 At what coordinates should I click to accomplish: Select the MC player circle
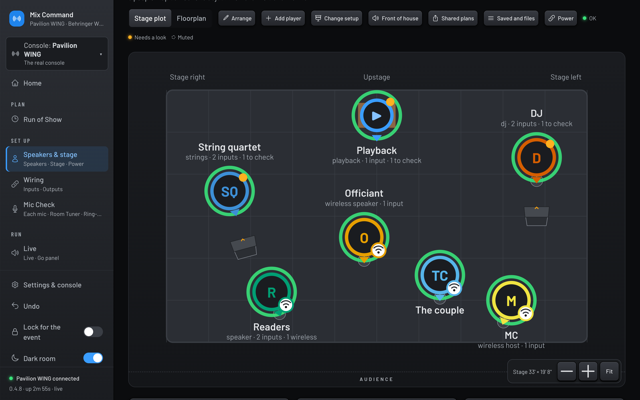tap(511, 301)
